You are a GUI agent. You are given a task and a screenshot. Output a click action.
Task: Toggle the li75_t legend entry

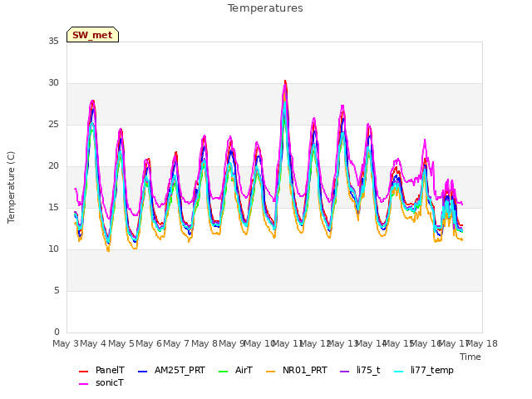360,370
